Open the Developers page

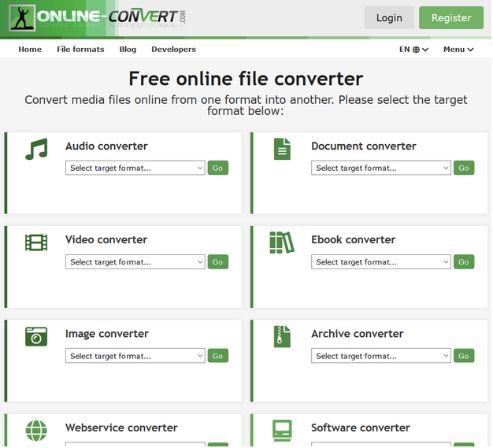[x=173, y=49]
